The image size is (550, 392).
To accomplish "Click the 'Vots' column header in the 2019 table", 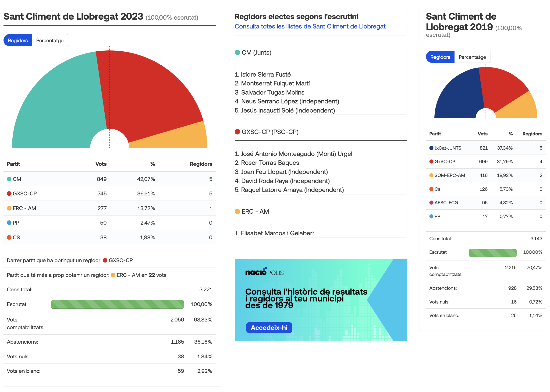I will point(483,134).
